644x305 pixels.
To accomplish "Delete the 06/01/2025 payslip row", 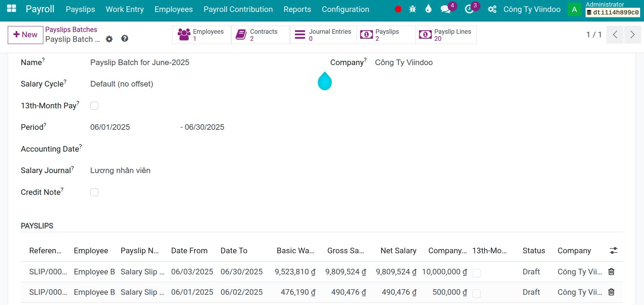I will coord(611,292).
